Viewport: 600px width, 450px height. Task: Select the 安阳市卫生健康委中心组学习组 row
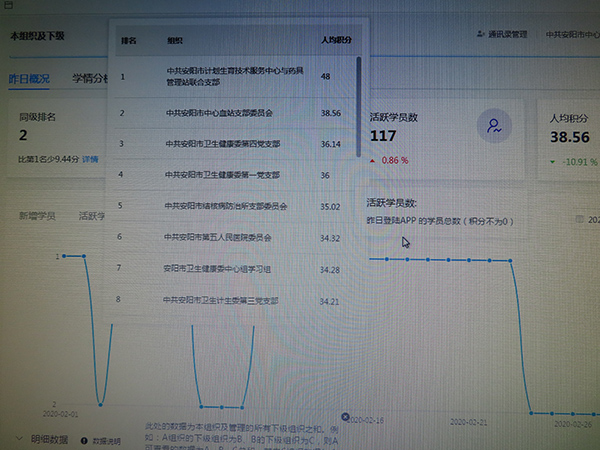coord(235,269)
